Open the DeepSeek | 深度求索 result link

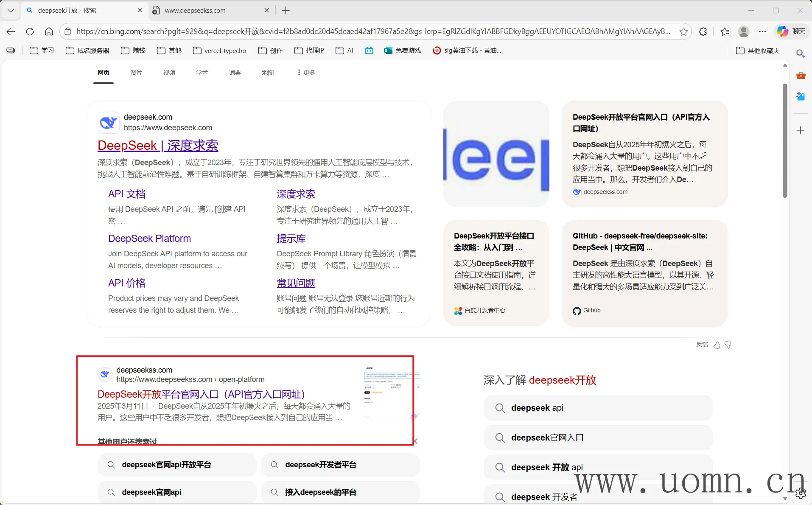click(x=158, y=146)
